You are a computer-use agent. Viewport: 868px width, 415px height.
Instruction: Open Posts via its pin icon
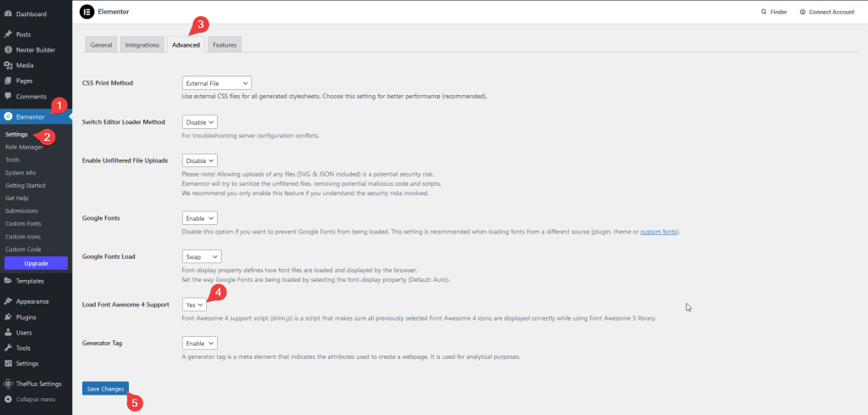[x=8, y=34]
